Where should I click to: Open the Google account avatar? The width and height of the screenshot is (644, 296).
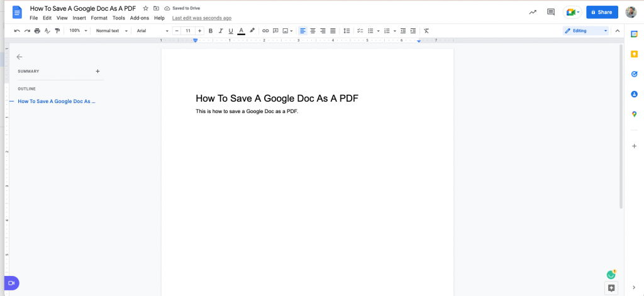tap(631, 13)
